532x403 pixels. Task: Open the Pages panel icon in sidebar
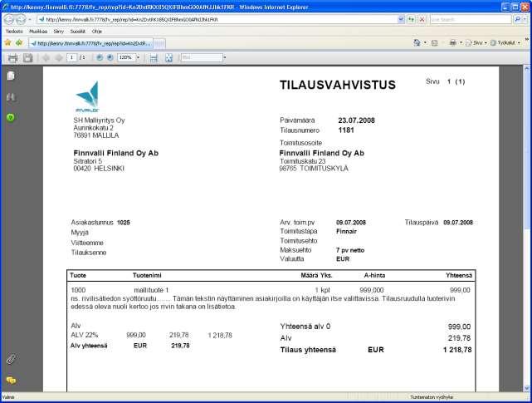[x=11, y=76]
